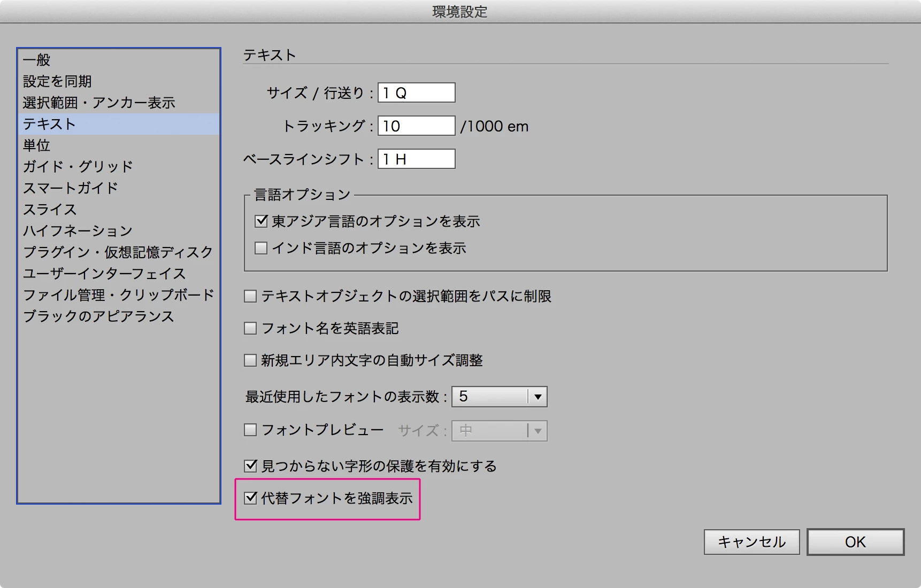Open the スライス category
The width and height of the screenshot is (921, 588).
click(119, 210)
